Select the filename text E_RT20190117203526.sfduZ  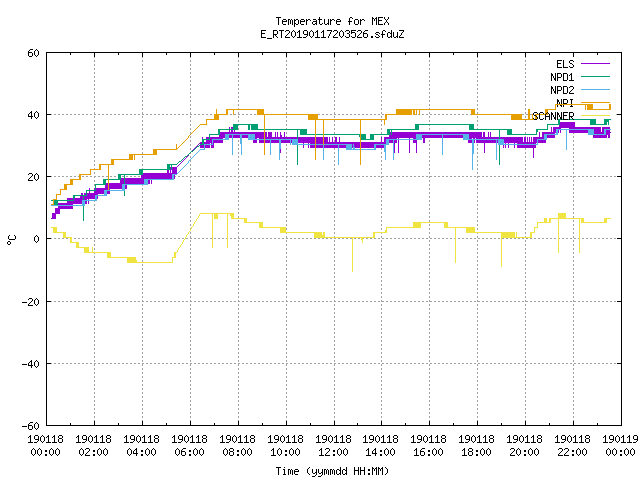coord(332,34)
